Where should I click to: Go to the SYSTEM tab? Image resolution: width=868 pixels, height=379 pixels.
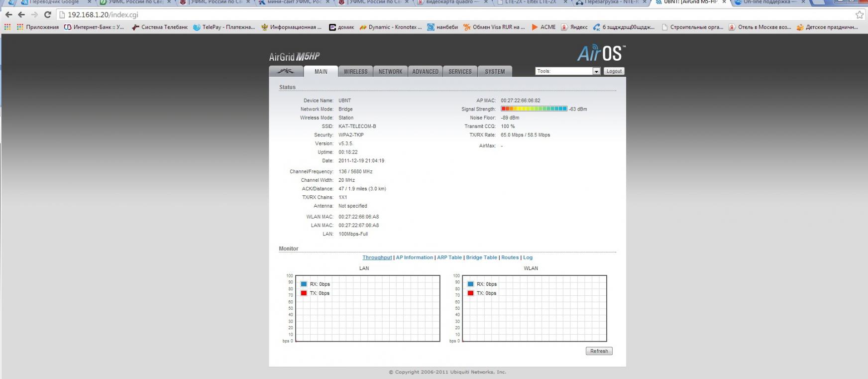[x=495, y=71]
